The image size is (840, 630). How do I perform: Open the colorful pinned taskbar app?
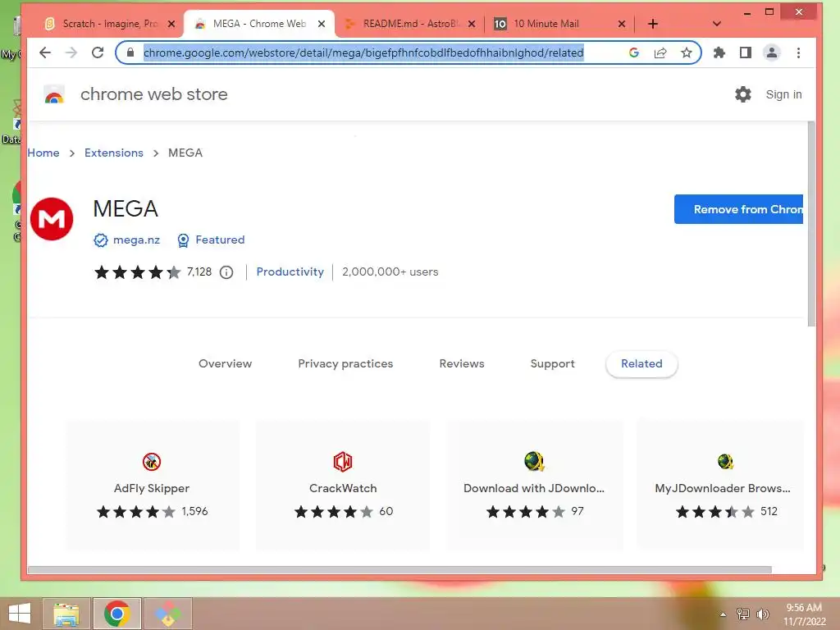(x=167, y=614)
